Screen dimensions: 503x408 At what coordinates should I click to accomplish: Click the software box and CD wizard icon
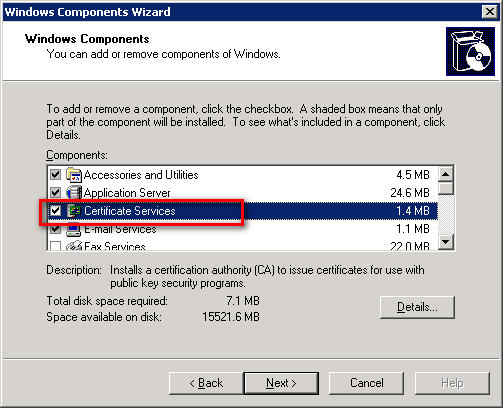coord(470,51)
